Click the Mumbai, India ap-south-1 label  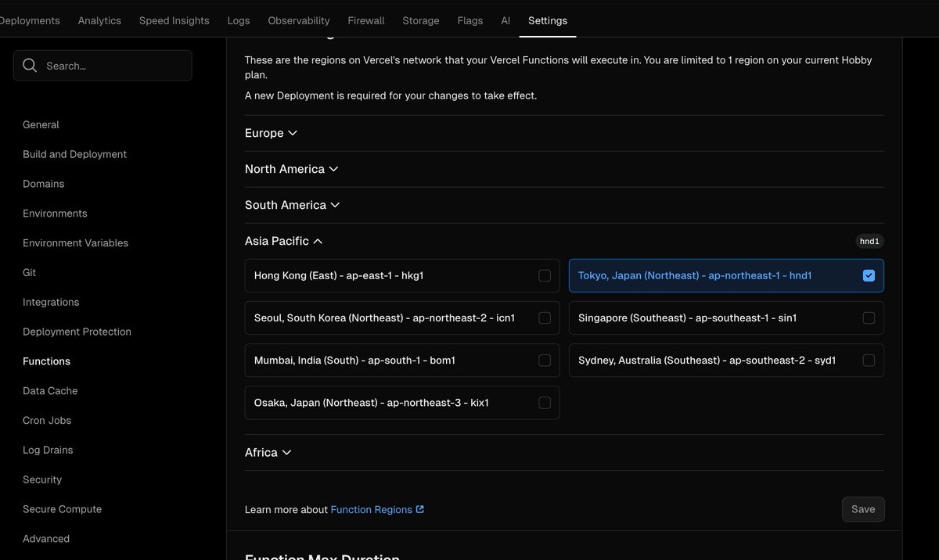point(354,361)
